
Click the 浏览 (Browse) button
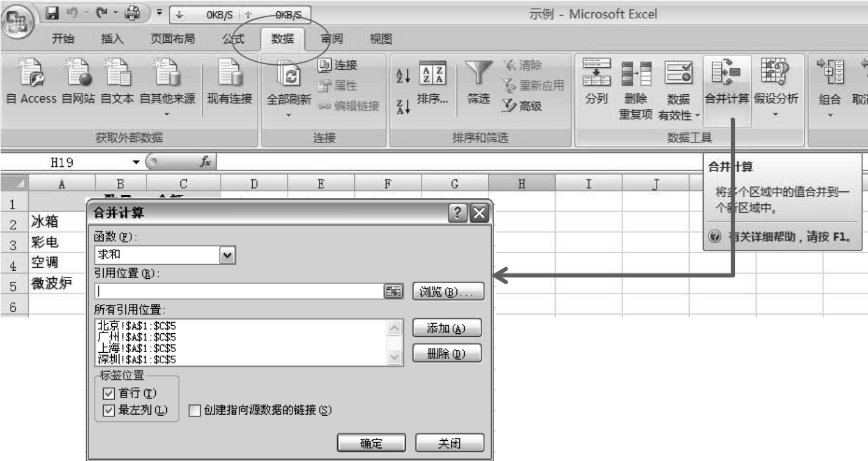click(448, 292)
